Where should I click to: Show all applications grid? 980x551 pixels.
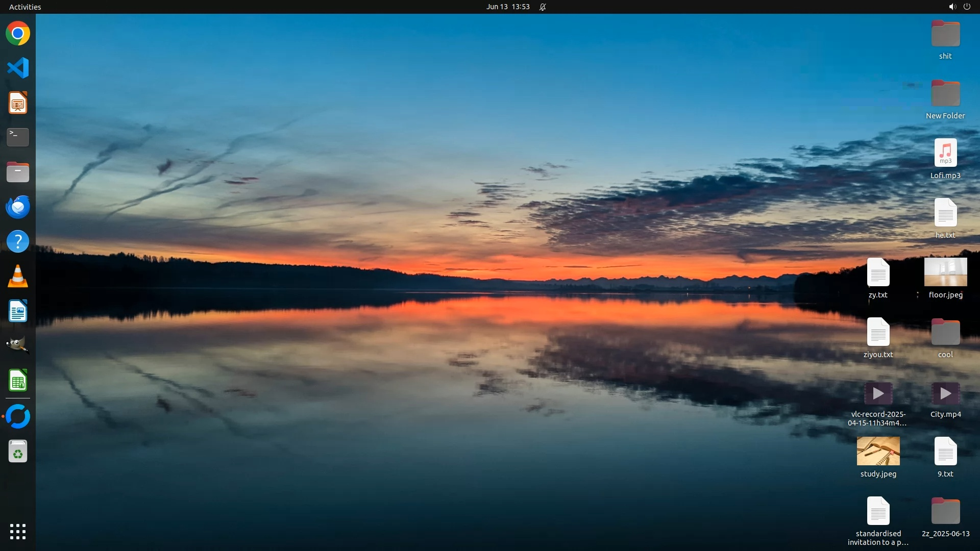18,532
